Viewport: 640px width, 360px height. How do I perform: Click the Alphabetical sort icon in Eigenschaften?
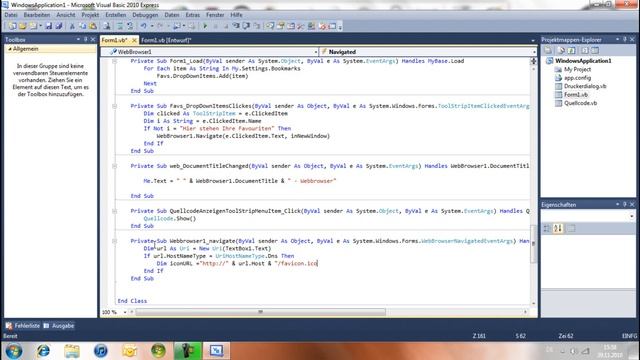[x=558, y=229]
